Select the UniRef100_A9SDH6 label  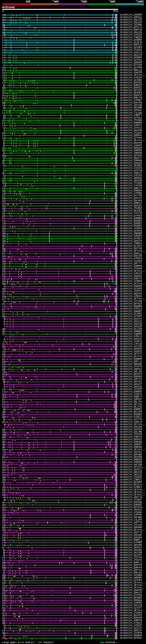pos(131,575)
